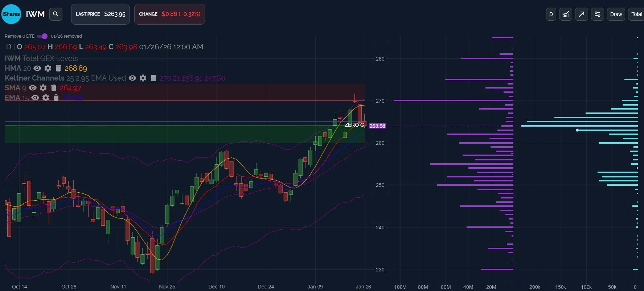Click the 01/26/26 12:00 AM timestamp

[x=171, y=47]
